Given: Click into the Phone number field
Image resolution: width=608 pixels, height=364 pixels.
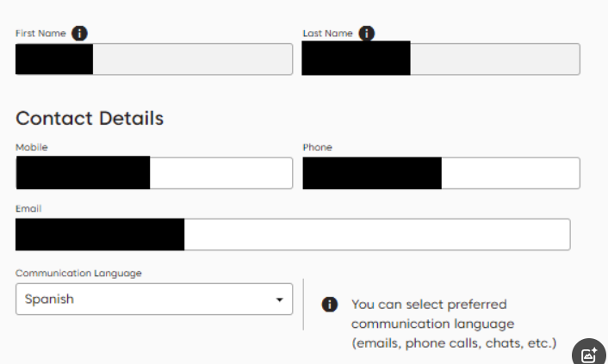Looking at the screenshot, I should click(x=509, y=173).
